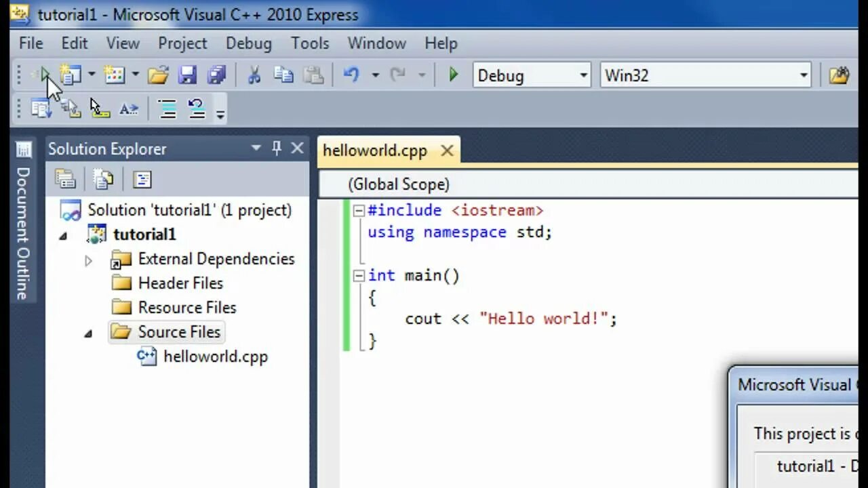Click the Display Word Completion icon
This screenshot has height=488, width=868.
[128, 108]
